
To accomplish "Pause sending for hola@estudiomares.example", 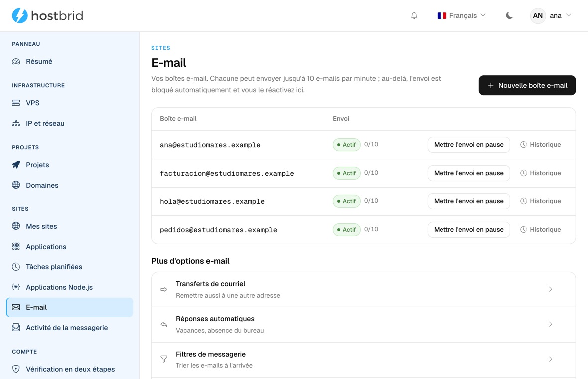I will coord(468,201).
